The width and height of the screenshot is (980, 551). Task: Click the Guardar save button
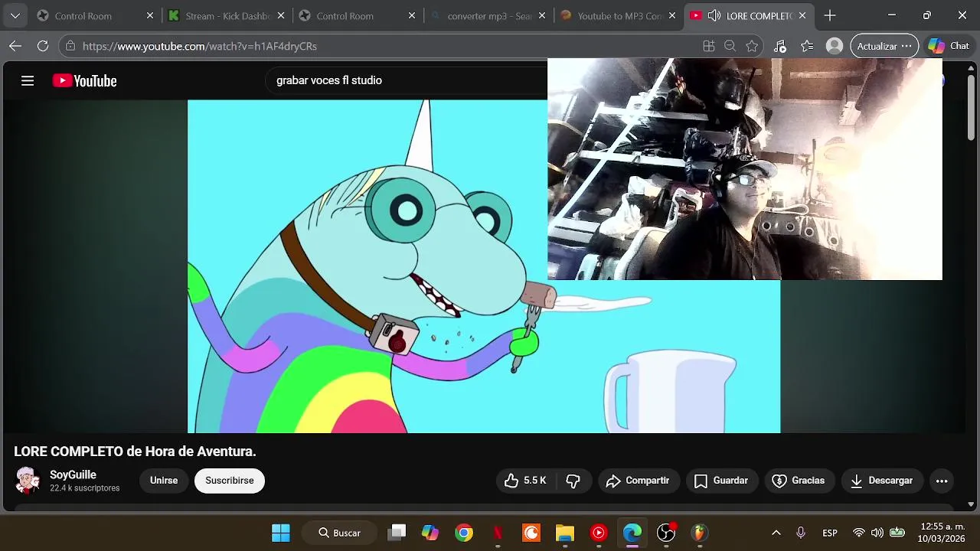(721, 481)
